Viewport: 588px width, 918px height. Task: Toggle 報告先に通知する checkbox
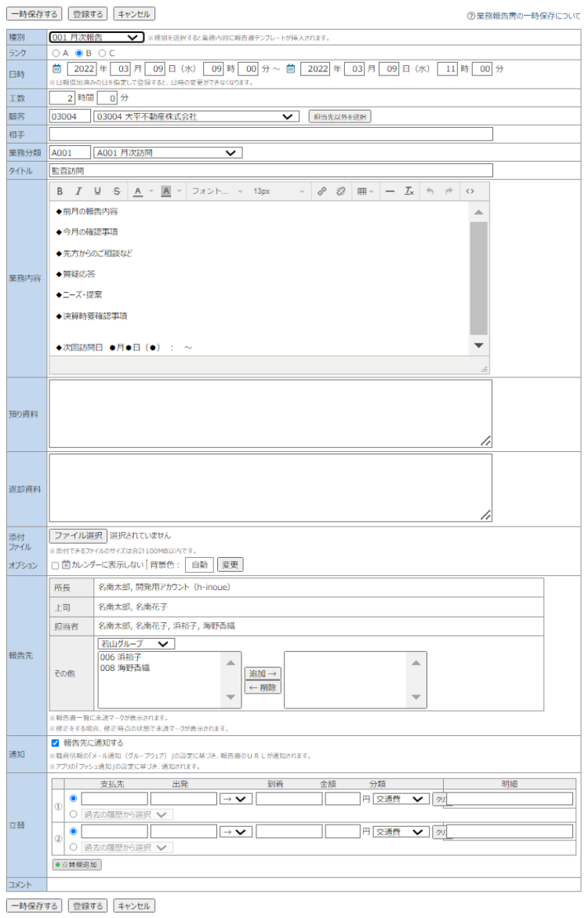(55, 743)
